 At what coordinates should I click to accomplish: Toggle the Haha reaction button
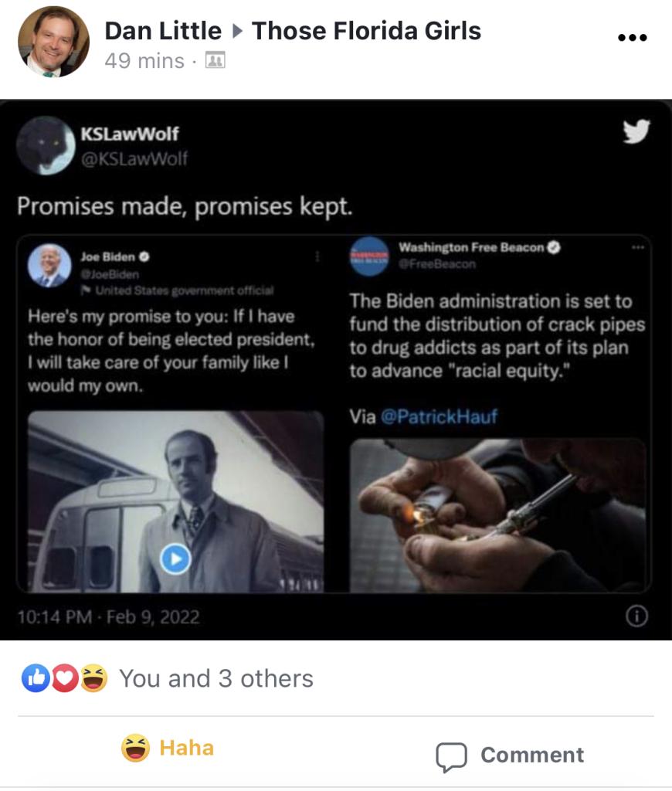[x=168, y=748]
